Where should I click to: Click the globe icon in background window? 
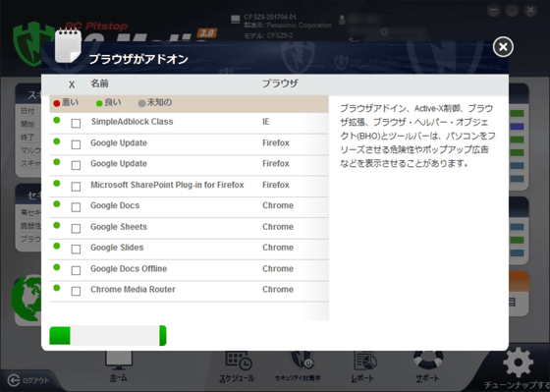point(27,299)
